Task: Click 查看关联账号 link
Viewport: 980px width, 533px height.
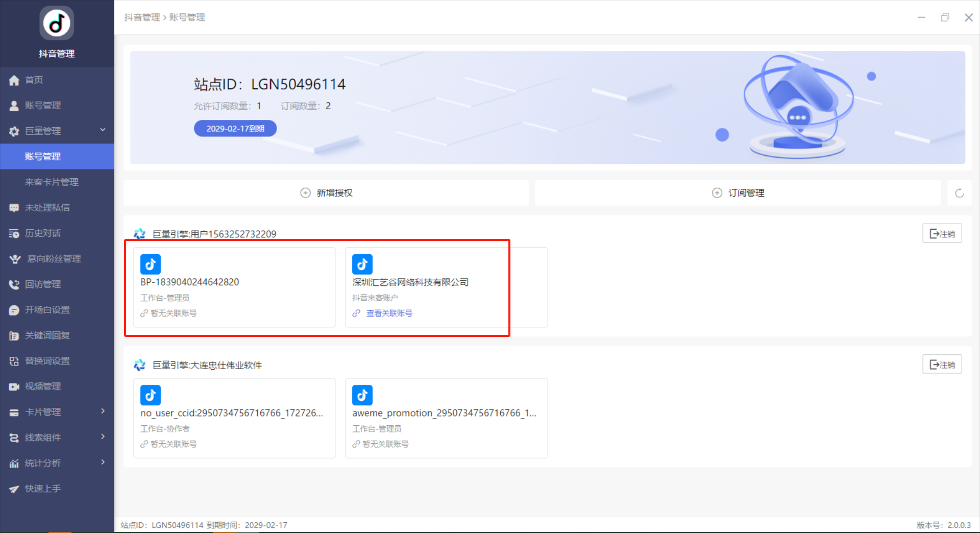Action: tap(389, 313)
